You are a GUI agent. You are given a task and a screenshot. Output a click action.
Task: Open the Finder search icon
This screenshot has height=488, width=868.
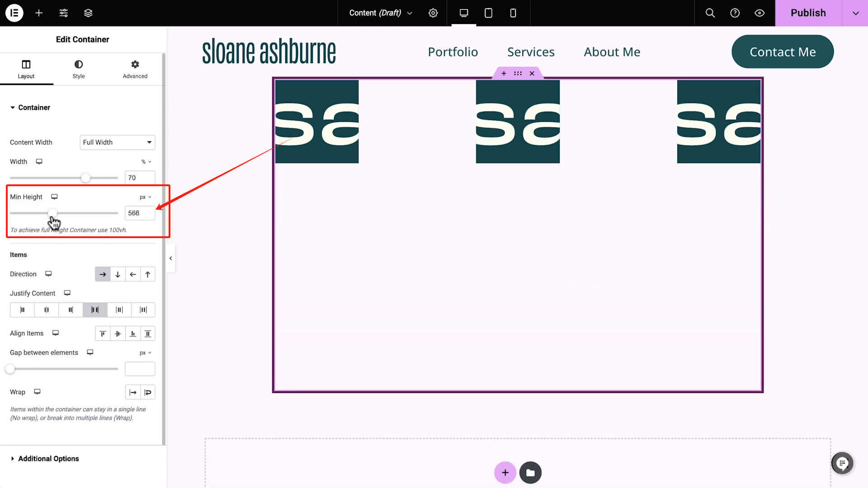(x=710, y=13)
